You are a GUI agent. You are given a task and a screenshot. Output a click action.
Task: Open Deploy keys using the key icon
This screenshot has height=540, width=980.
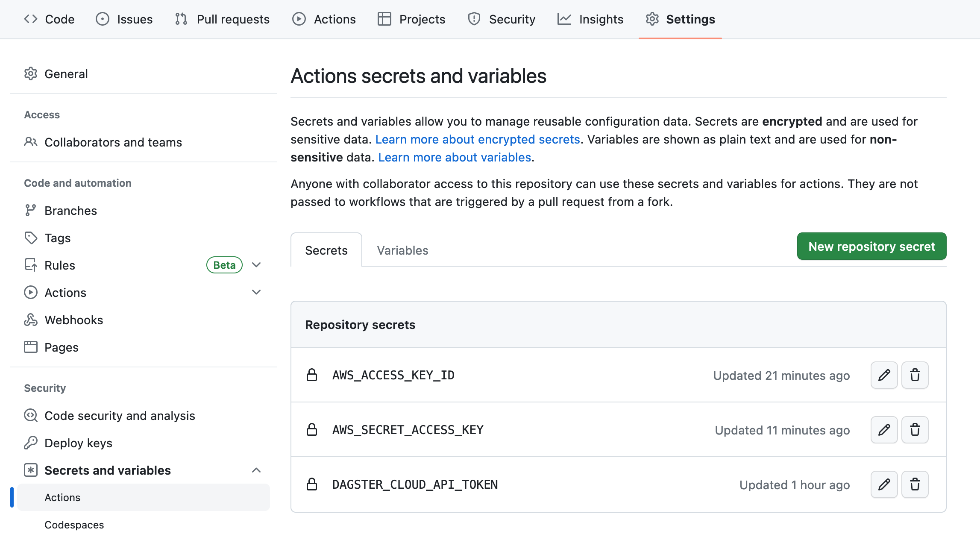[x=30, y=443]
